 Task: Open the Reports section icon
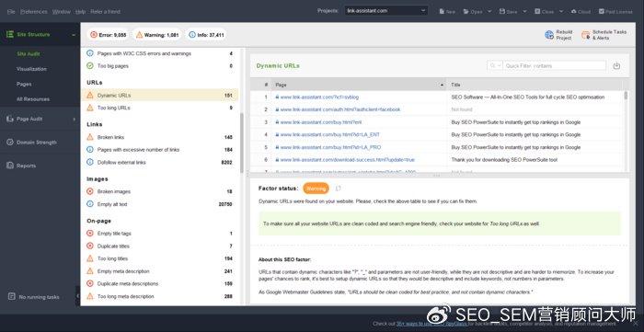[x=10, y=166]
